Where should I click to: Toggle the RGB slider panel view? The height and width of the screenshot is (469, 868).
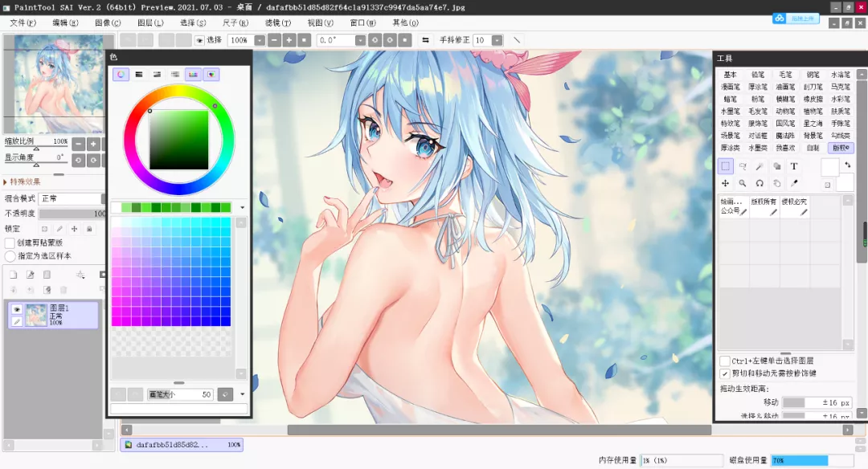139,74
